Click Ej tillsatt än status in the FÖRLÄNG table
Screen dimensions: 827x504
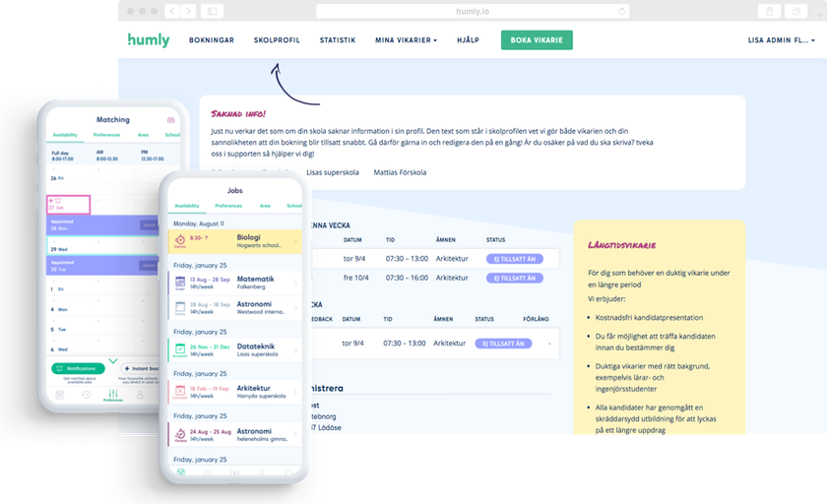tap(503, 344)
